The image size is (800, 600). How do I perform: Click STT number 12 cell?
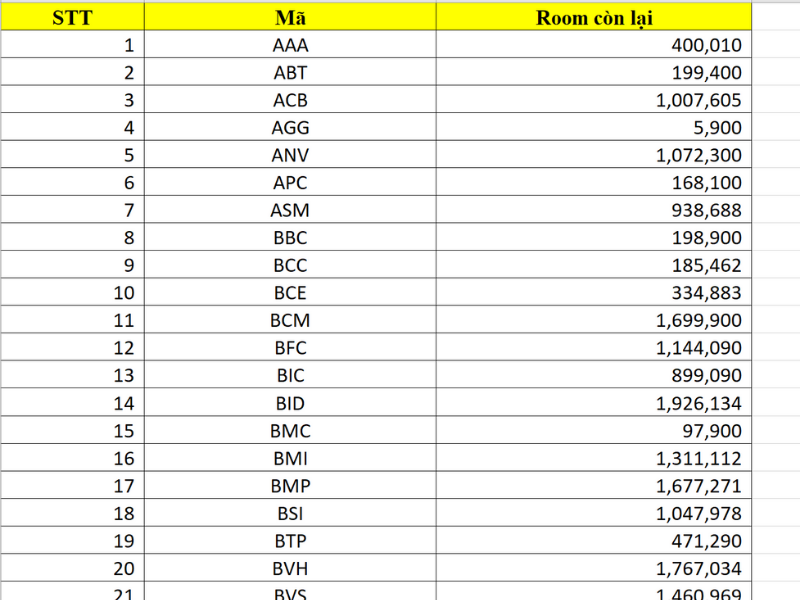72,348
